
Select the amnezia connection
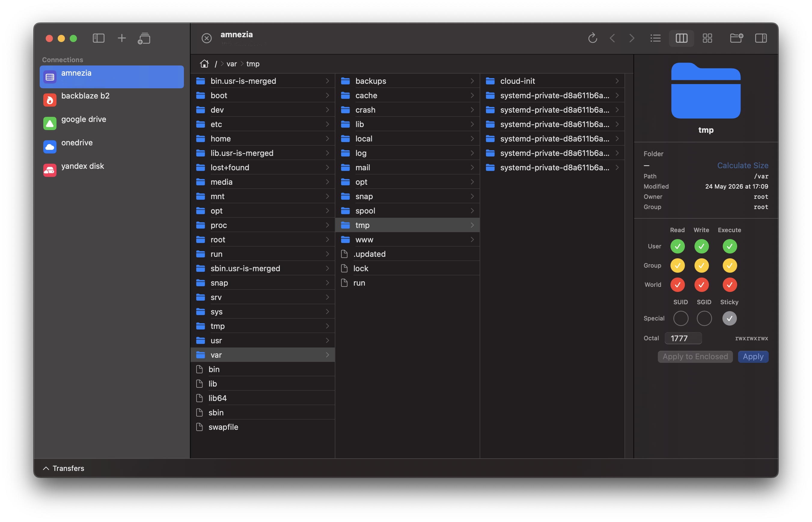(x=111, y=77)
